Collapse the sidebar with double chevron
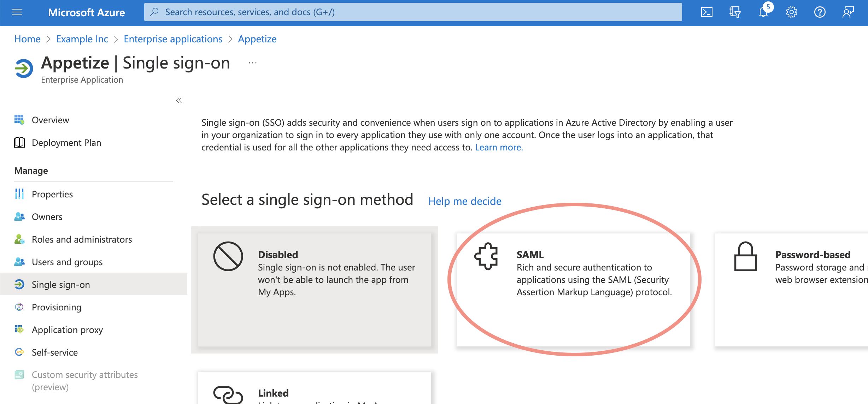The width and height of the screenshot is (868, 404). (179, 100)
